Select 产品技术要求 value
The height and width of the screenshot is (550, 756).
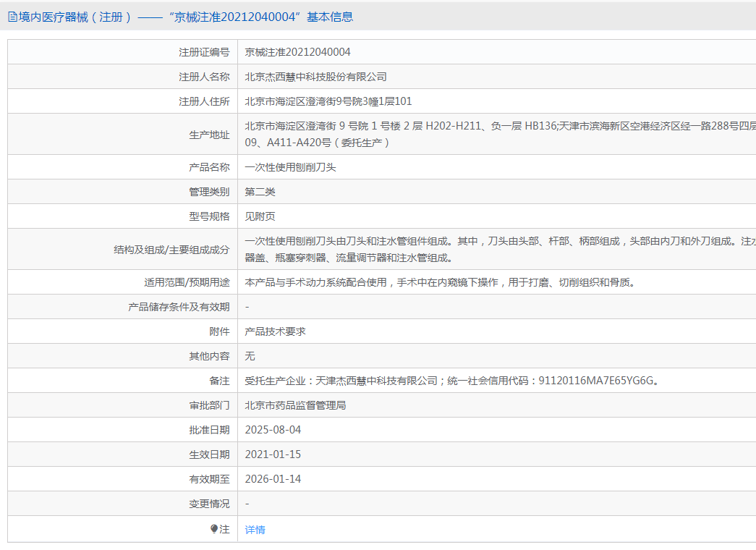(276, 331)
